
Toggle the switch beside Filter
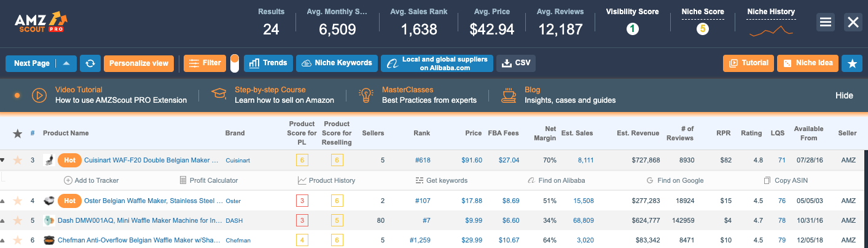coord(235,63)
